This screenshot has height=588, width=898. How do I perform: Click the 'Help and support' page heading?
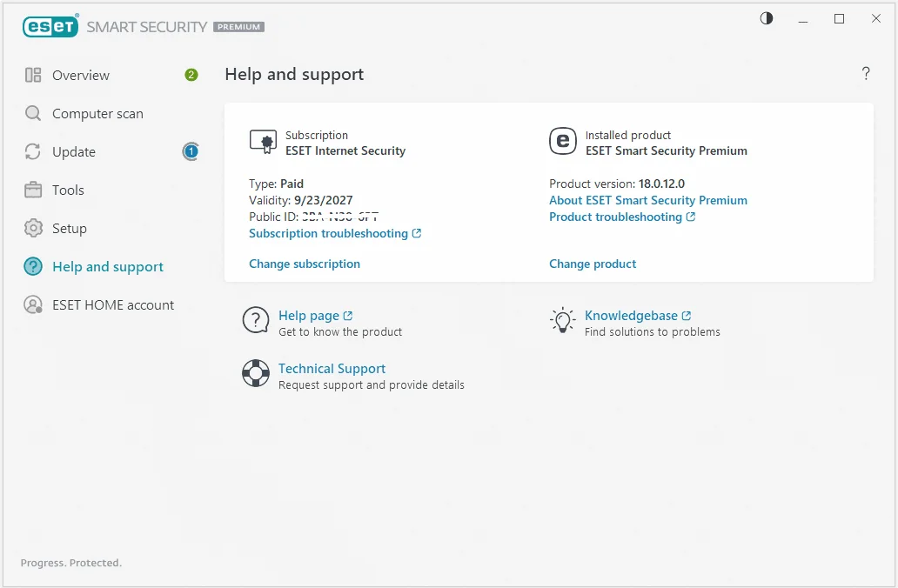pos(294,75)
